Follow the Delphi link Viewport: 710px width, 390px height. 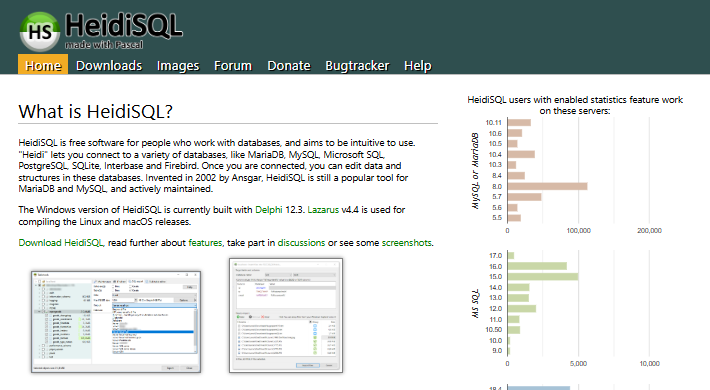point(269,210)
